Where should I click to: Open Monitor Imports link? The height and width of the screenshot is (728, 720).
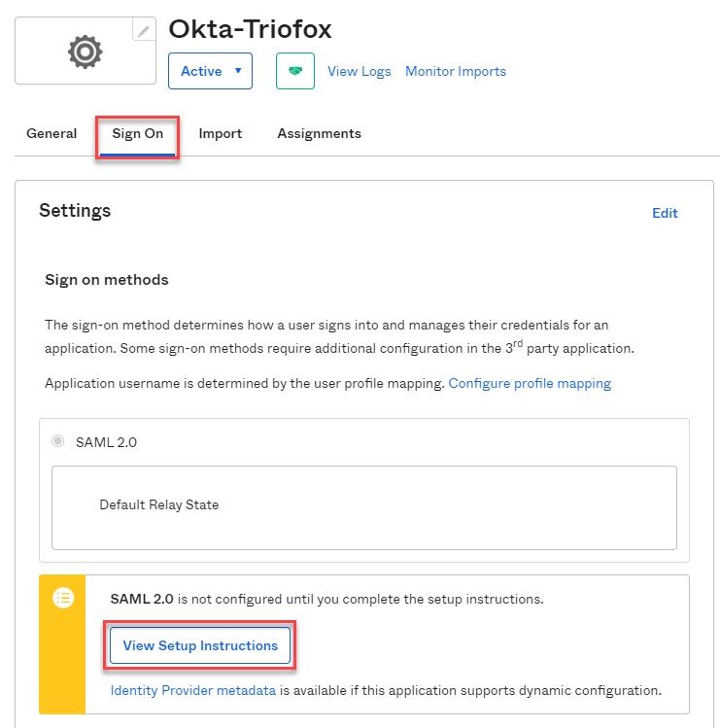tap(456, 72)
